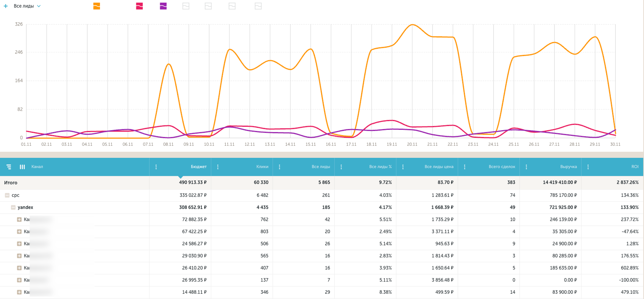Collapse the cpc channel row

click(7, 195)
